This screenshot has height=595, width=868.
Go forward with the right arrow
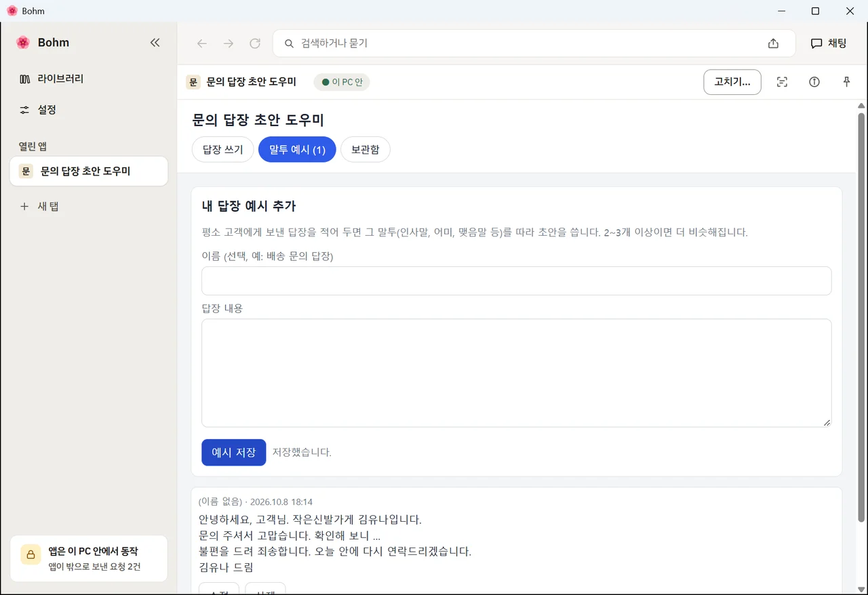[x=229, y=43]
